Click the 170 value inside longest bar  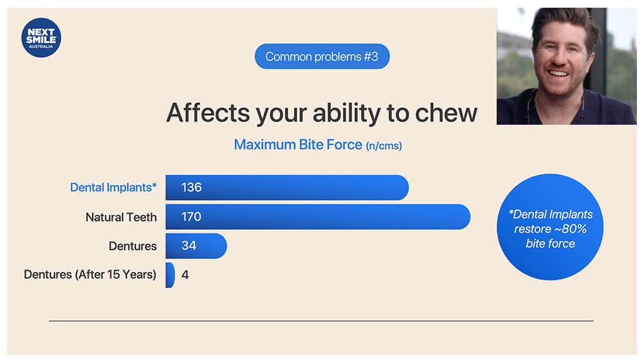tap(191, 217)
